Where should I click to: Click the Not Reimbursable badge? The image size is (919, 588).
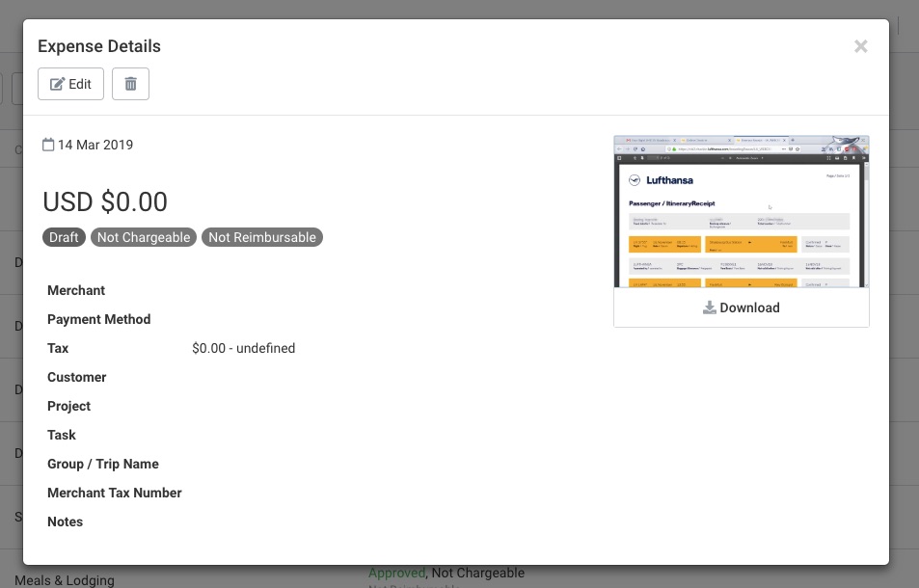262,237
